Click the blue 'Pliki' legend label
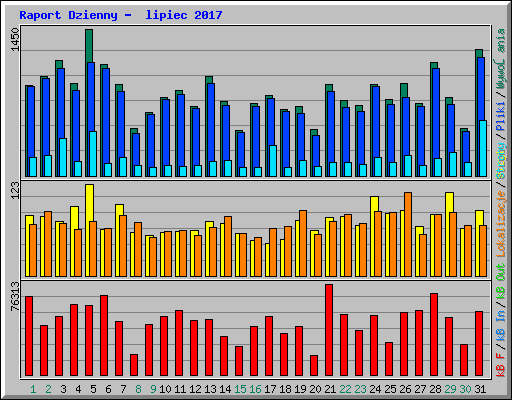 click(x=501, y=117)
